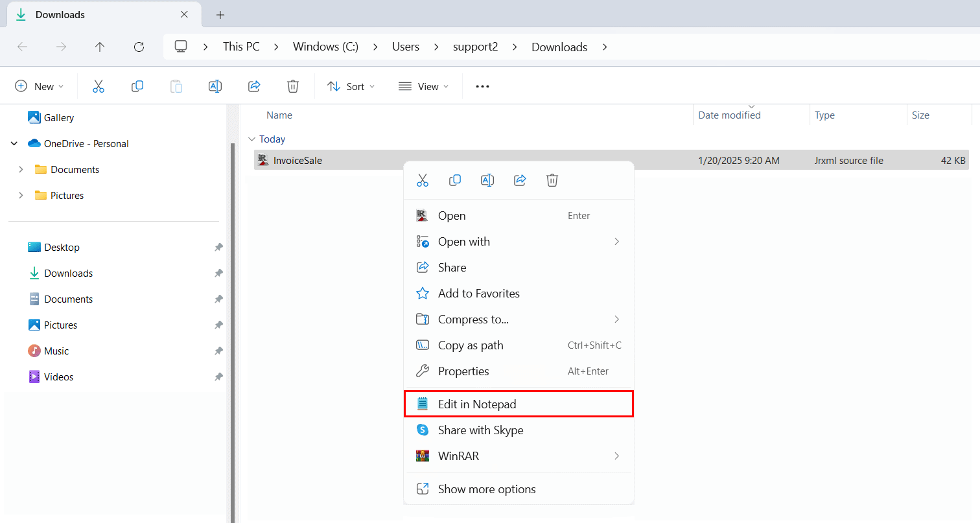Add a new tab with the plus button
The image size is (980, 523).
(x=220, y=14)
